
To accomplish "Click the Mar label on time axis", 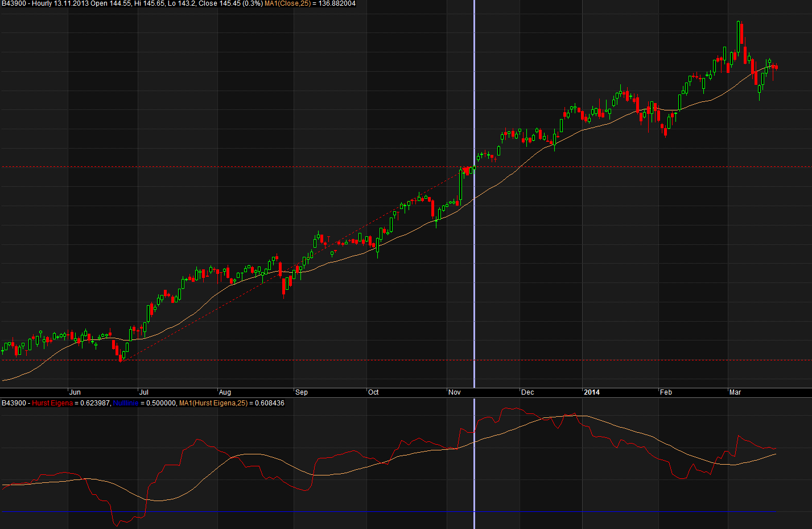I will pyautogui.click(x=735, y=392).
